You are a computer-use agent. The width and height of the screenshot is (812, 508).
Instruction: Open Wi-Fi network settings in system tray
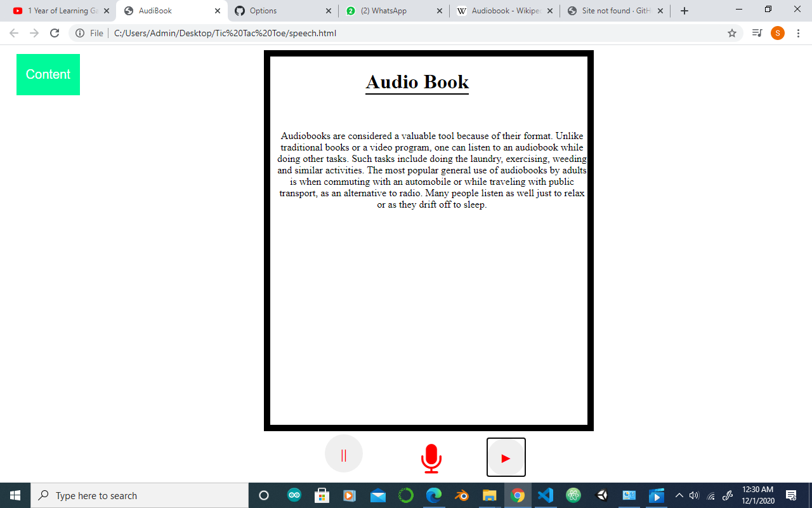711,495
